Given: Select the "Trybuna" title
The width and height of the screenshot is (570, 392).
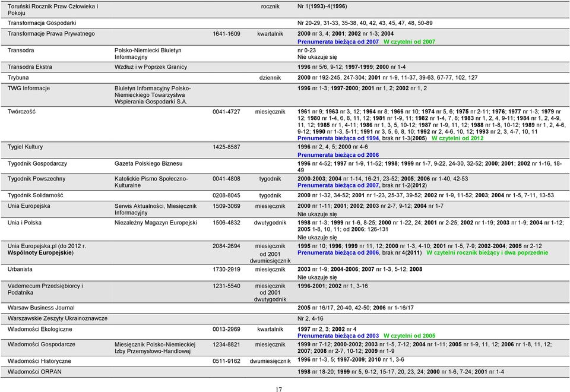Looking at the screenshot, I should pos(18,78).
